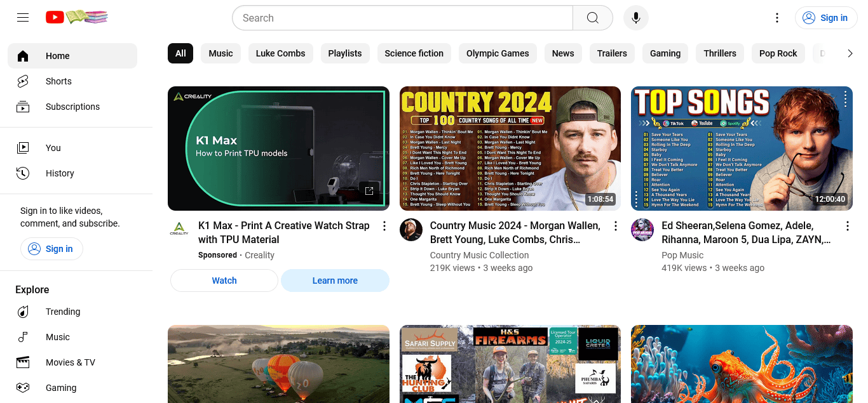Select the Science fiction chip
868x403 pixels.
tap(414, 53)
